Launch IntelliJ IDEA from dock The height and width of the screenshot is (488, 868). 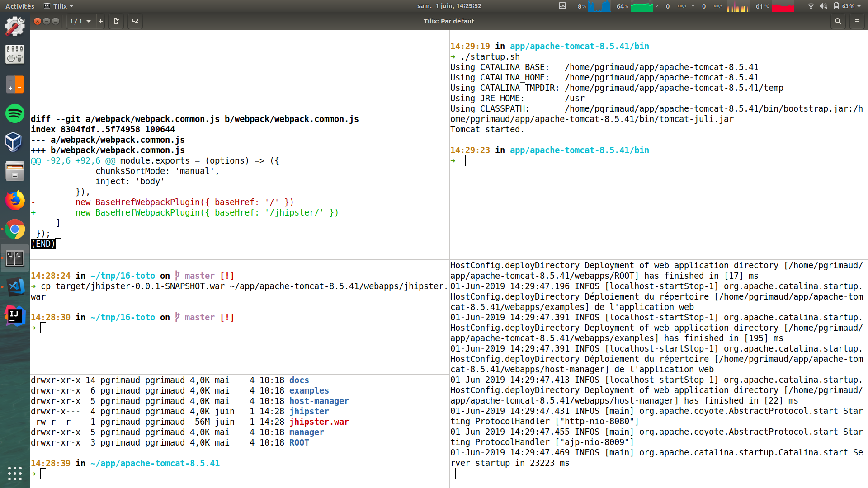click(x=15, y=316)
